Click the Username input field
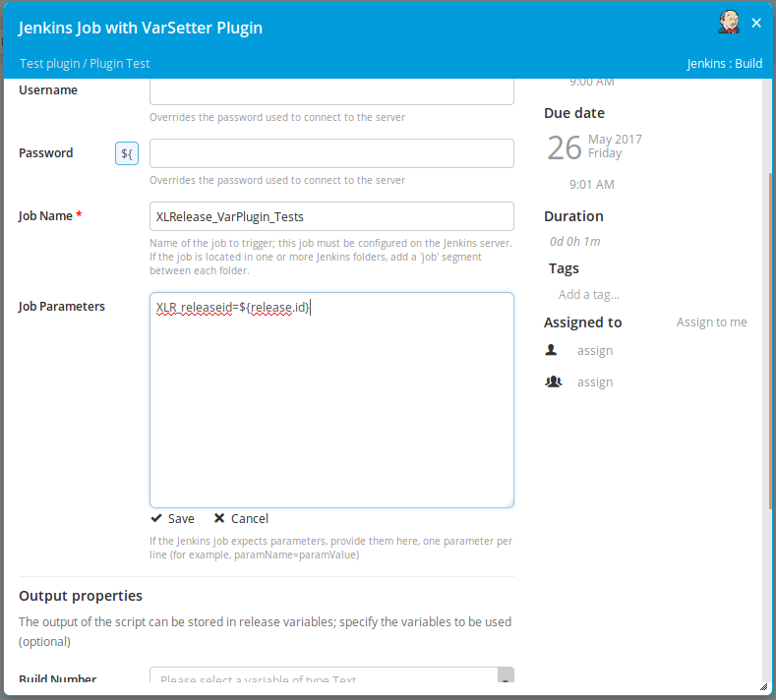 tap(331, 91)
